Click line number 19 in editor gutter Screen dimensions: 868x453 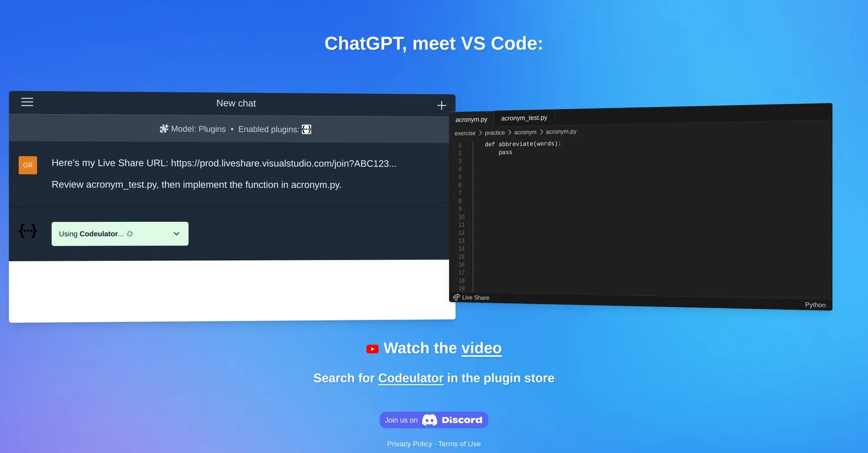(461, 288)
